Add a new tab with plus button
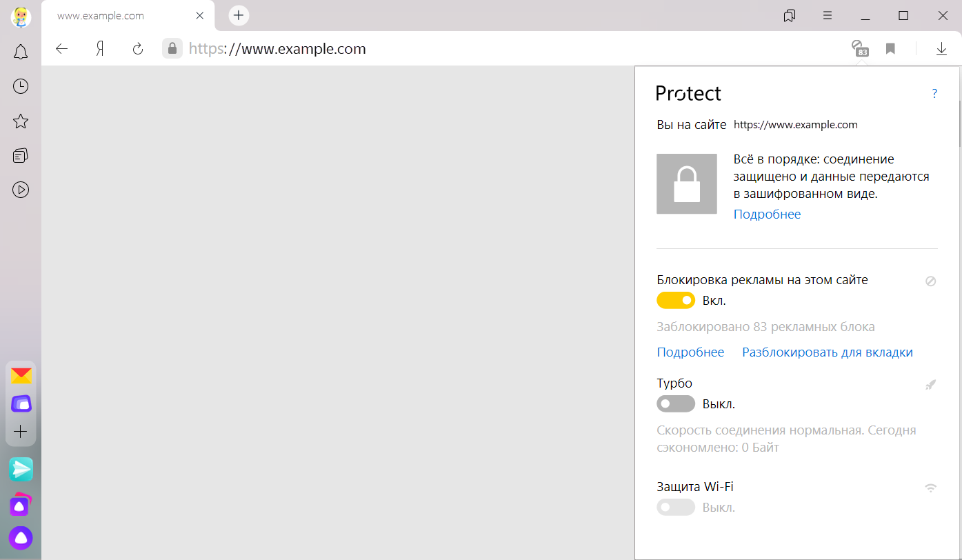 (x=239, y=15)
